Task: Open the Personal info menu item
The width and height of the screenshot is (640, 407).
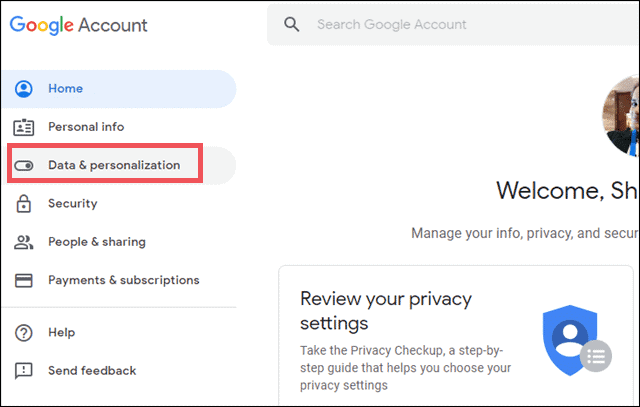Action: coord(86,127)
